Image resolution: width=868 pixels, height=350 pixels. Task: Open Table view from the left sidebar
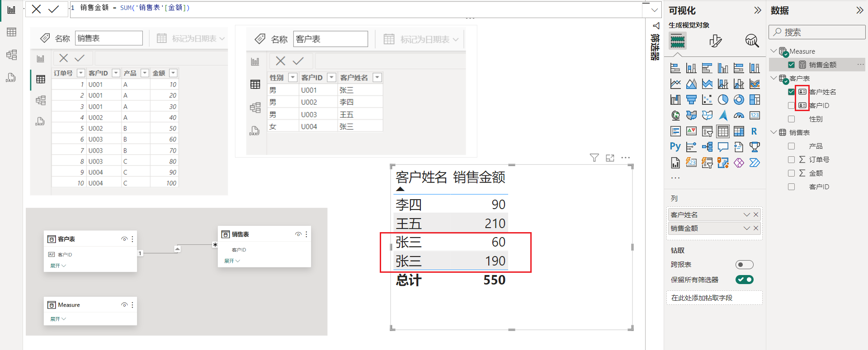(x=11, y=32)
